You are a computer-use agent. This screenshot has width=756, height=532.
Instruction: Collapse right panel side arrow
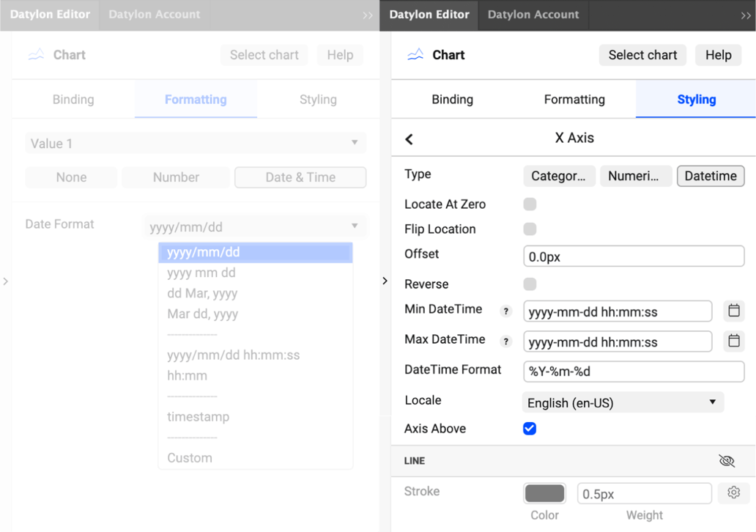(385, 281)
